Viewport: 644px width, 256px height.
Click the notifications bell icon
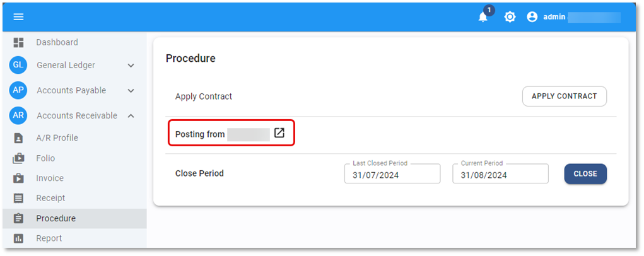pos(483,17)
